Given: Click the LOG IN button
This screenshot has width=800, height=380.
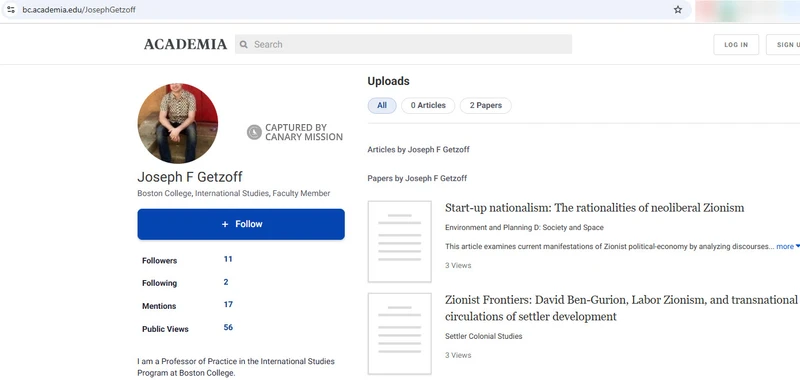Looking at the screenshot, I should tap(736, 45).
